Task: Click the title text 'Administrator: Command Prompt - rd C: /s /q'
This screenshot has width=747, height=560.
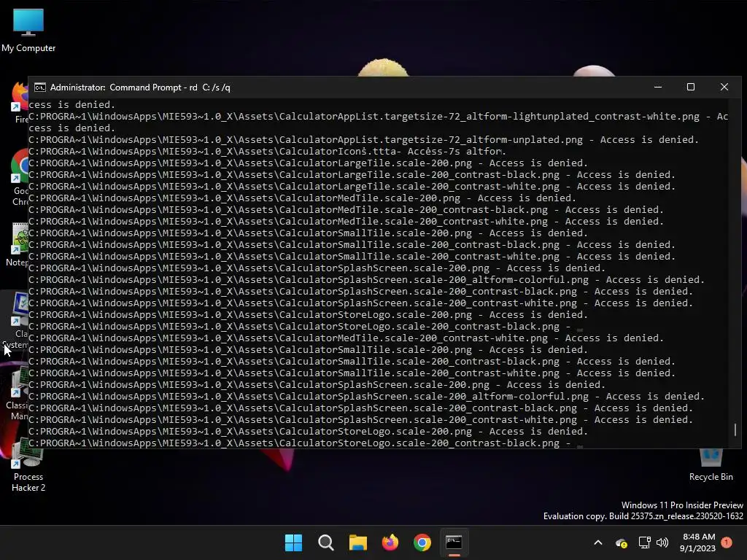Action: click(140, 87)
